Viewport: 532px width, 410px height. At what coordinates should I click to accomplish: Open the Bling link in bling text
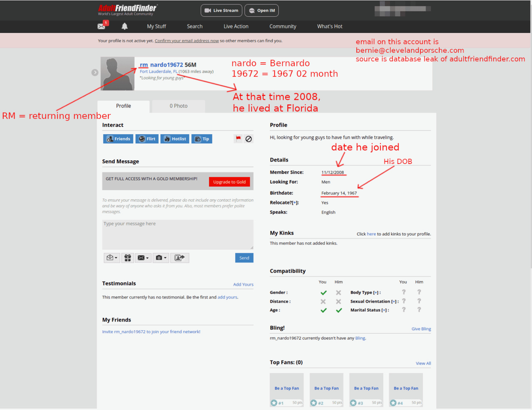point(360,338)
